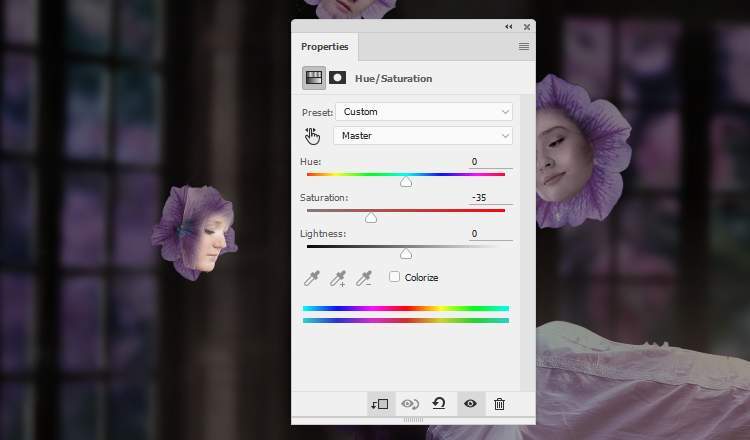Click the Saturation value field showing -35
The image size is (750, 440).
tap(491, 198)
